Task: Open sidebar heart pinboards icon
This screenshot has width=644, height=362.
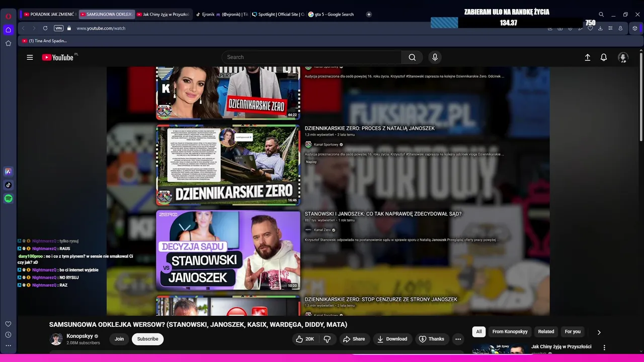Action: click(8, 324)
